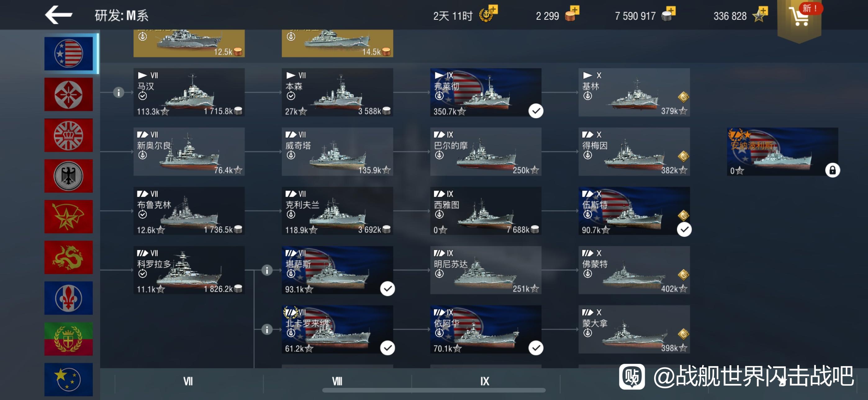Select the Soviet star nation flag

(69, 216)
